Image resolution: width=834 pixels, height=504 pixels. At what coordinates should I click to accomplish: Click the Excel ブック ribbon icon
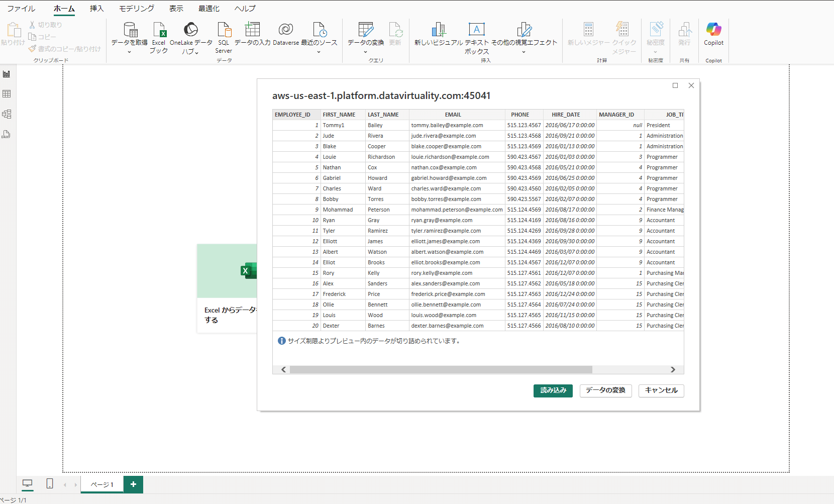click(159, 30)
